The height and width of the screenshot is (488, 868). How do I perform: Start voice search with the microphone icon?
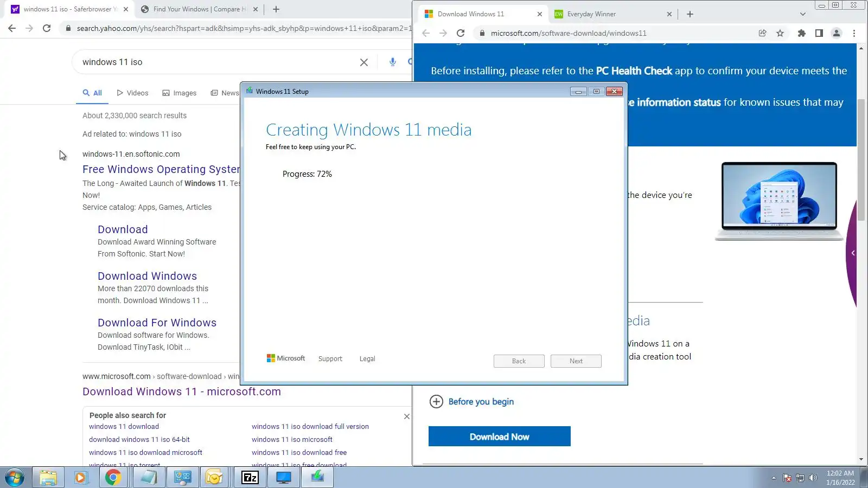(393, 62)
